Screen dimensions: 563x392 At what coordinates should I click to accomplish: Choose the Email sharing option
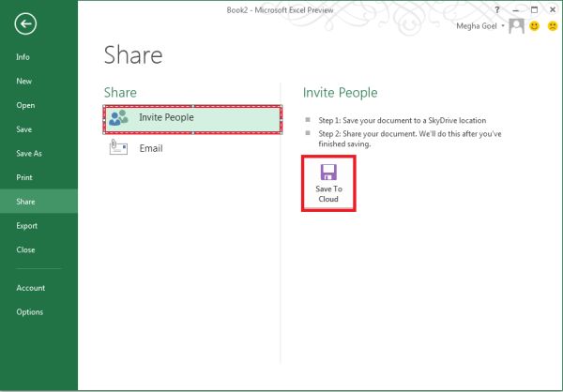(192, 148)
